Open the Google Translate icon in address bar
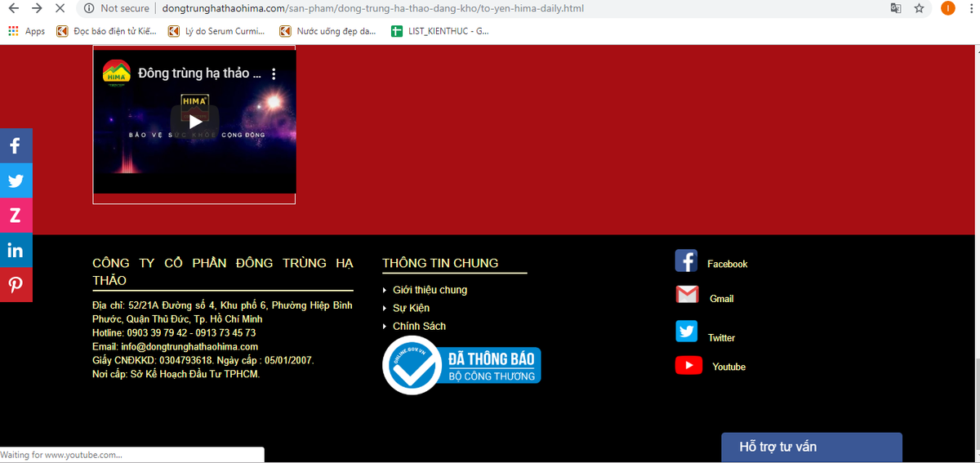Screen dimensions: 980x463 (896, 8)
